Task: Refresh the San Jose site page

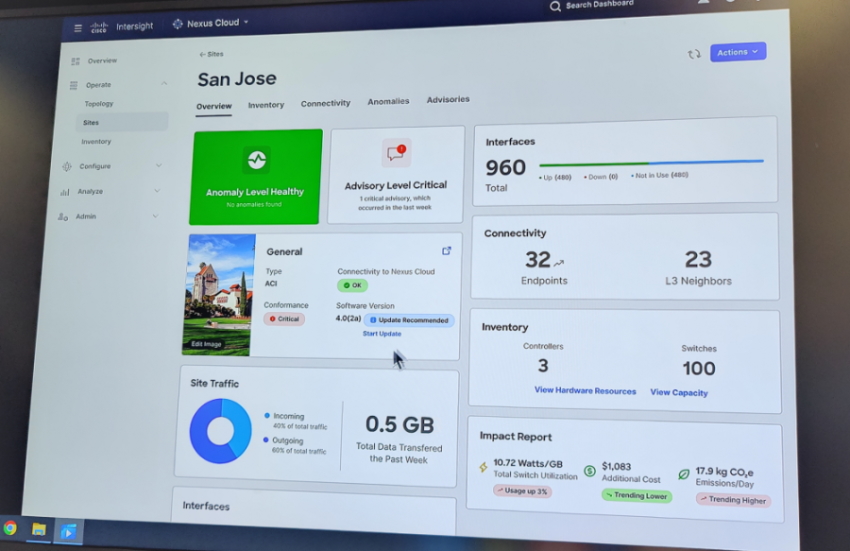Action: coord(694,54)
